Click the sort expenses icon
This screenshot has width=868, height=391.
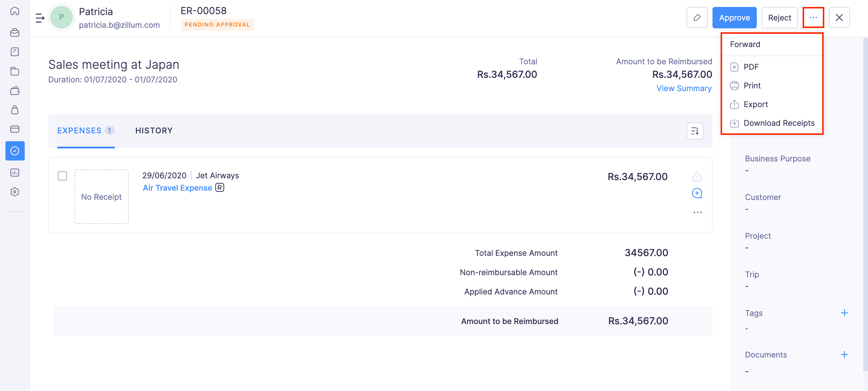coord(695,131)
